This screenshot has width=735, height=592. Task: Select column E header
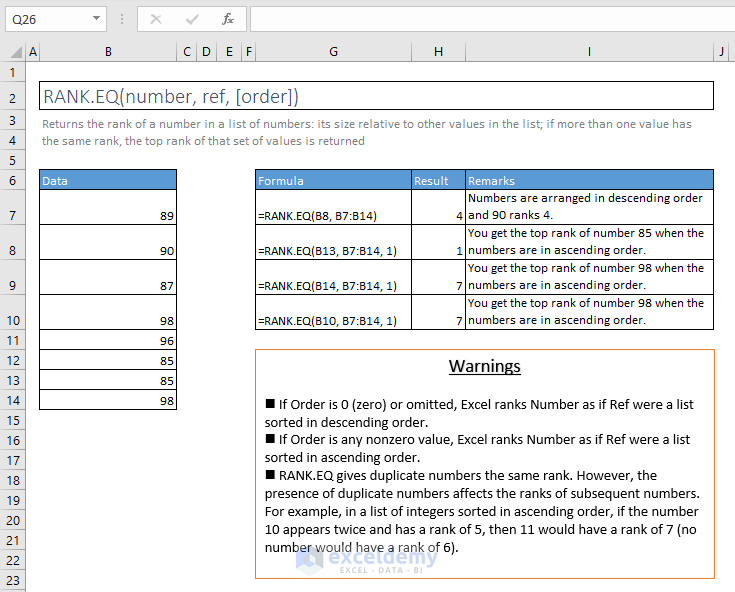(229, 52)
